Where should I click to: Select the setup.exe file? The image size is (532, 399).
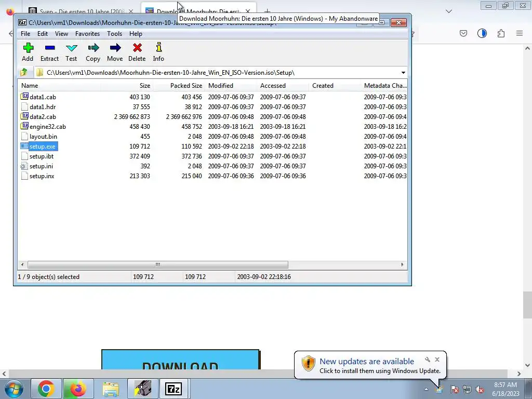coord(42,146)
